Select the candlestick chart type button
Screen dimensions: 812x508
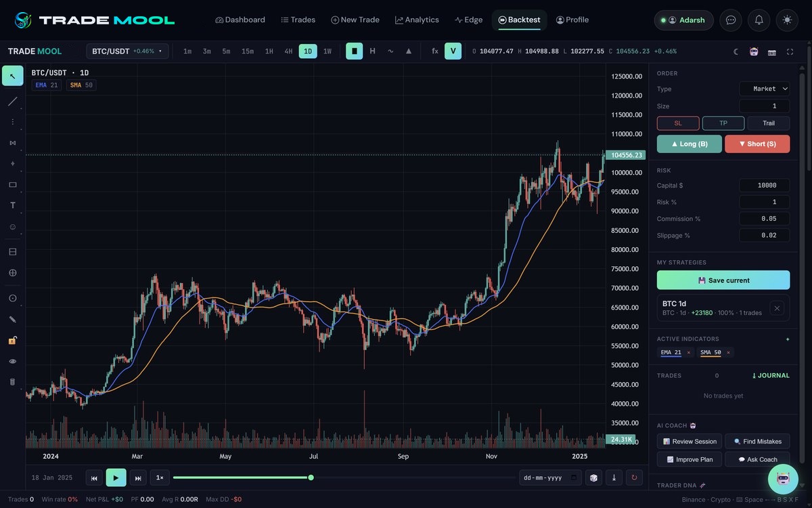coord(354,51)
